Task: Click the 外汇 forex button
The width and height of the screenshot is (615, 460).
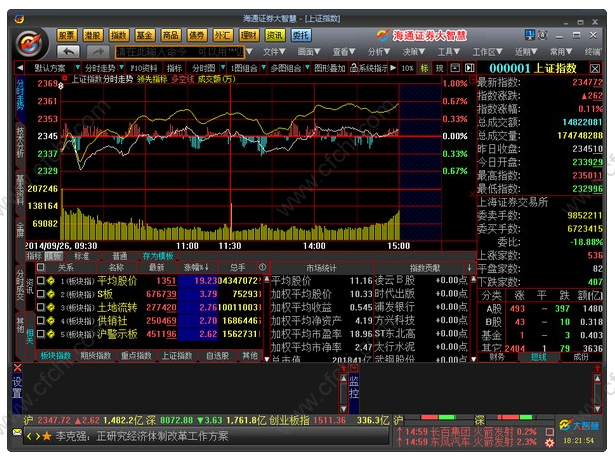Action: [222, 36]
